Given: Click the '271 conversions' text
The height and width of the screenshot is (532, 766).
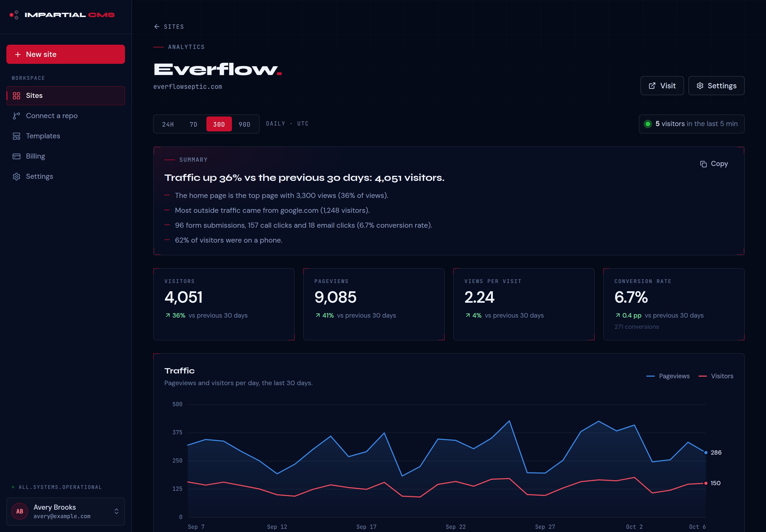Looking at the screenshot, I should pyautogui.click(x=637, y=327).
